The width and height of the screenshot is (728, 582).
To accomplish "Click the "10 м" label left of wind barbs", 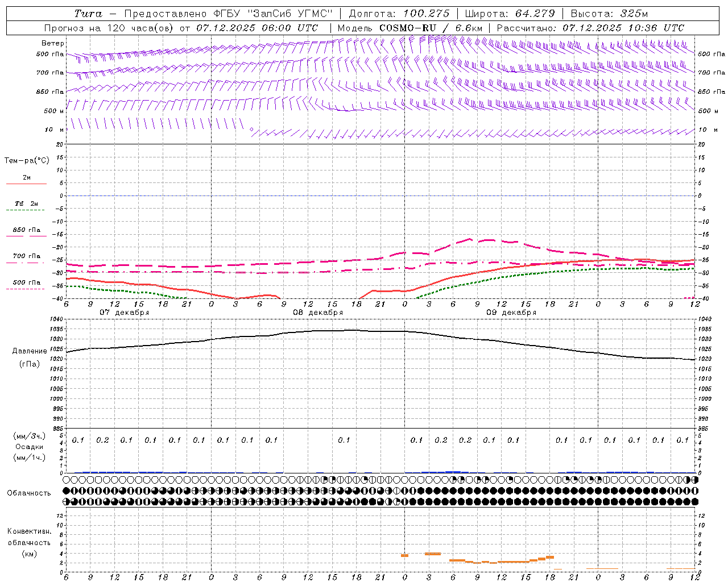I will (x=54, y=130).
